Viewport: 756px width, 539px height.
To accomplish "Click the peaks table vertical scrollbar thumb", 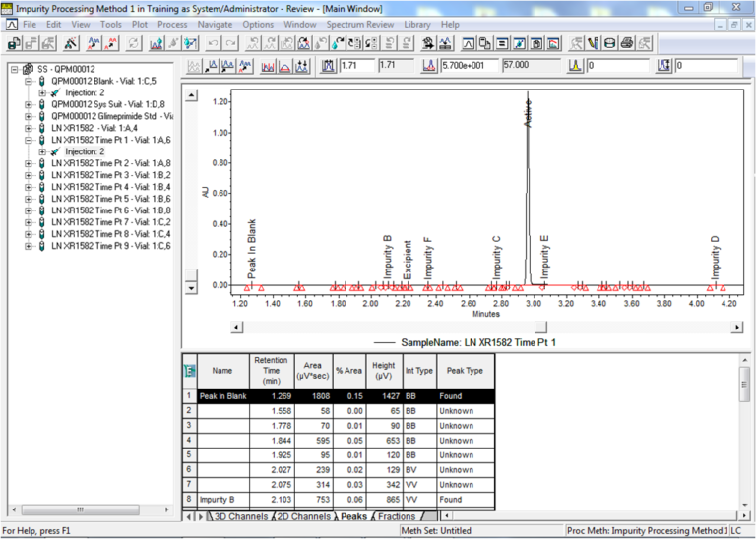I will click(x=744, y=384).
